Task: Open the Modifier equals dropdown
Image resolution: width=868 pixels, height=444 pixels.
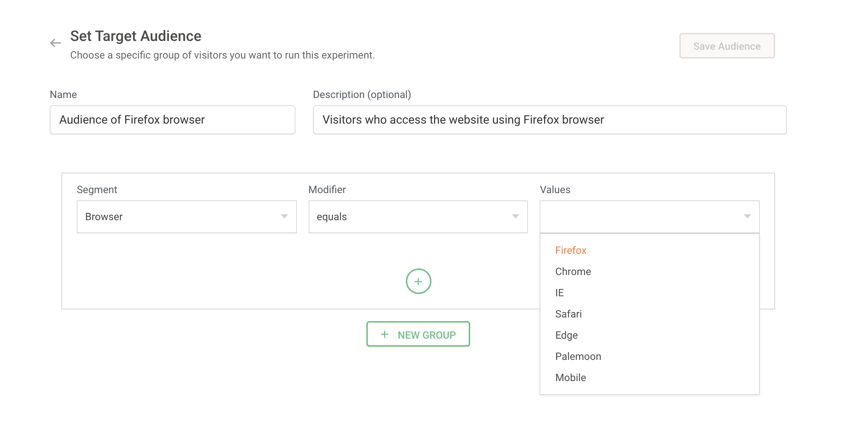Action: [x=410, y=217]
